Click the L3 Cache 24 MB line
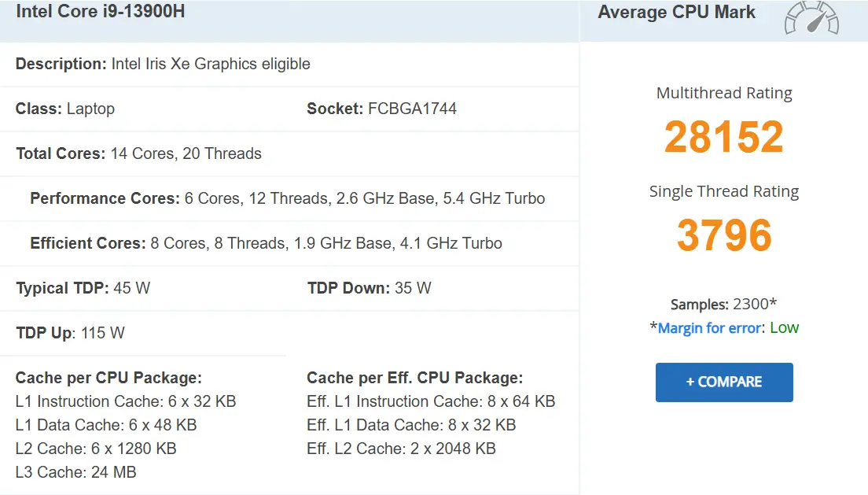 [x=75, y=472]
